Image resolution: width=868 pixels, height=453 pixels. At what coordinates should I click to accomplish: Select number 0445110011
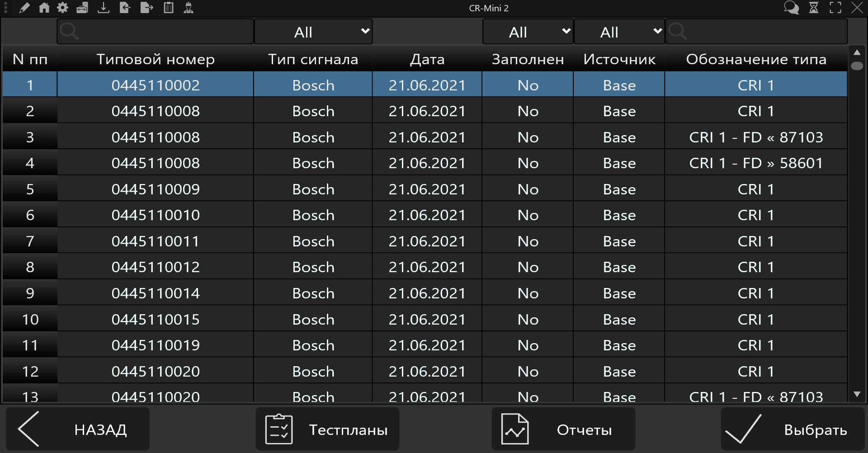[155, 241]
